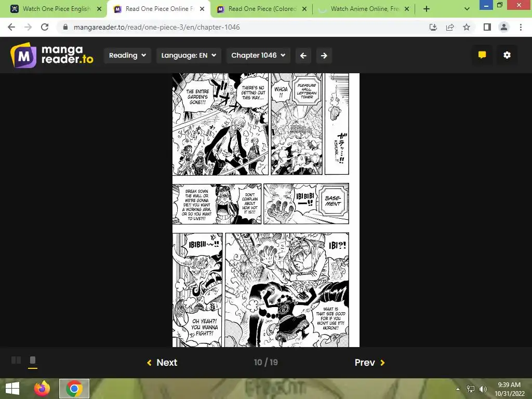
Task: Open the Language: EN dropdown
Action: click(x=189, y=55)
